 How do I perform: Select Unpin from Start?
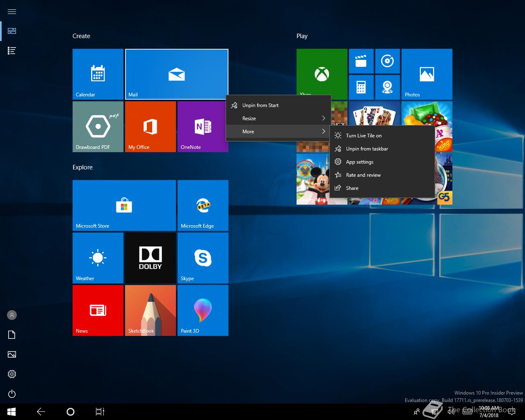(278, 105)
